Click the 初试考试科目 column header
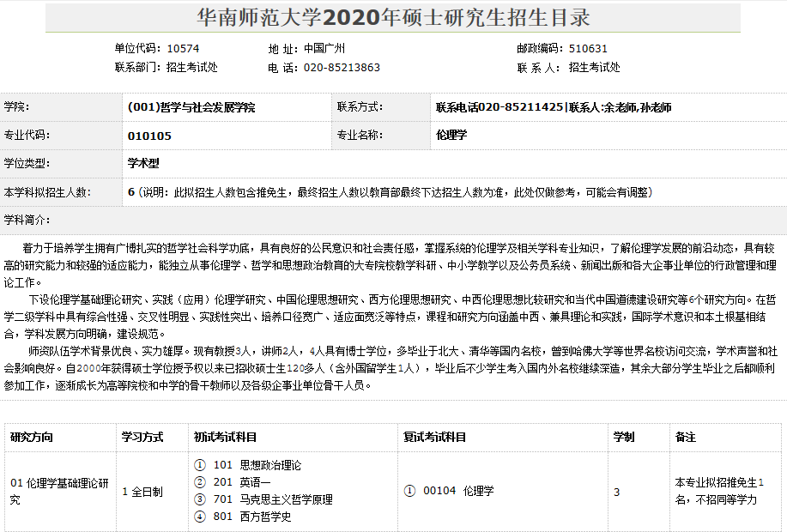The height and width of the screenshot is (532, 787). coord(226,437)
